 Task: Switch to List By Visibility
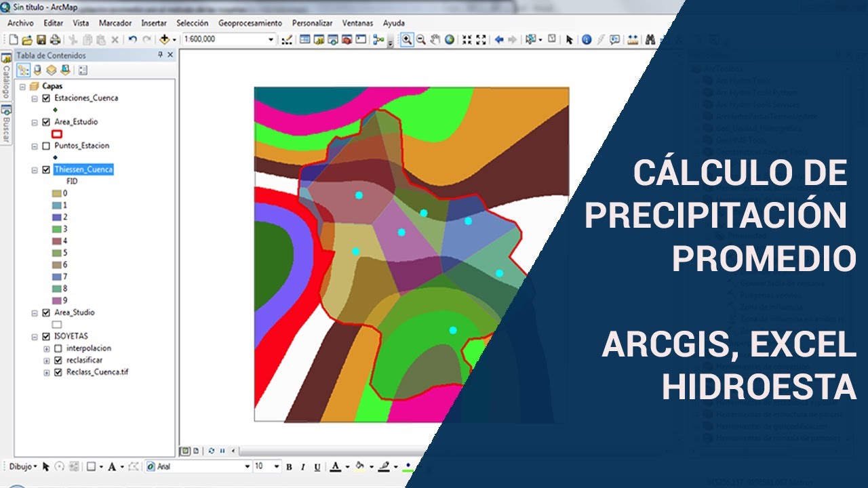click(x=51, y=70)
